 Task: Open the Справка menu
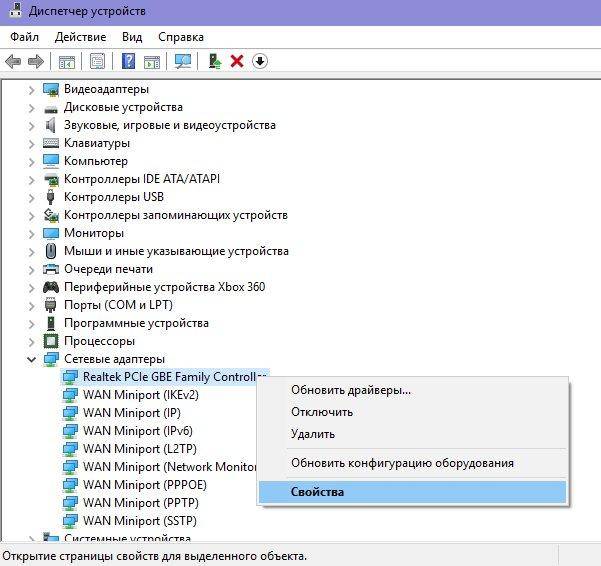[x=180, y=37]
